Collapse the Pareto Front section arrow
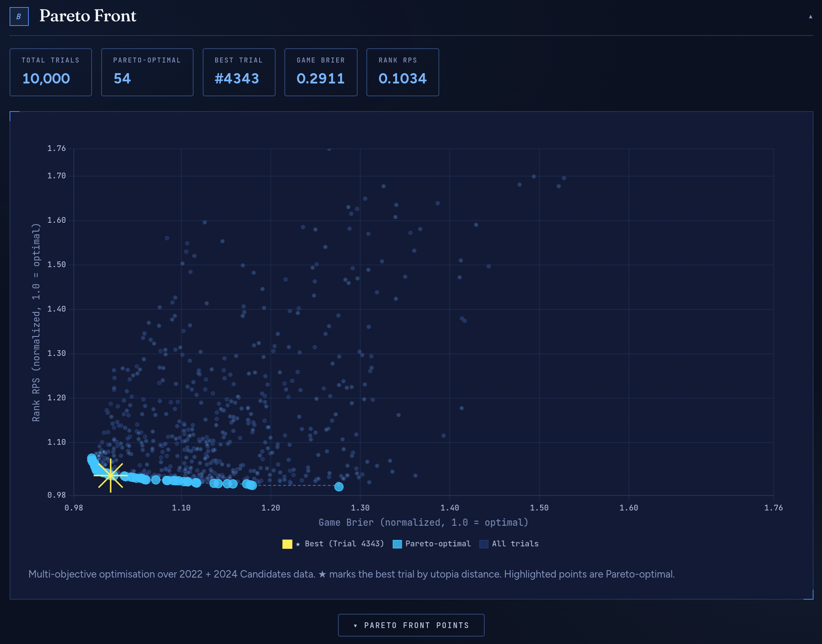822x644 pixels. click(x=810, y=17)
